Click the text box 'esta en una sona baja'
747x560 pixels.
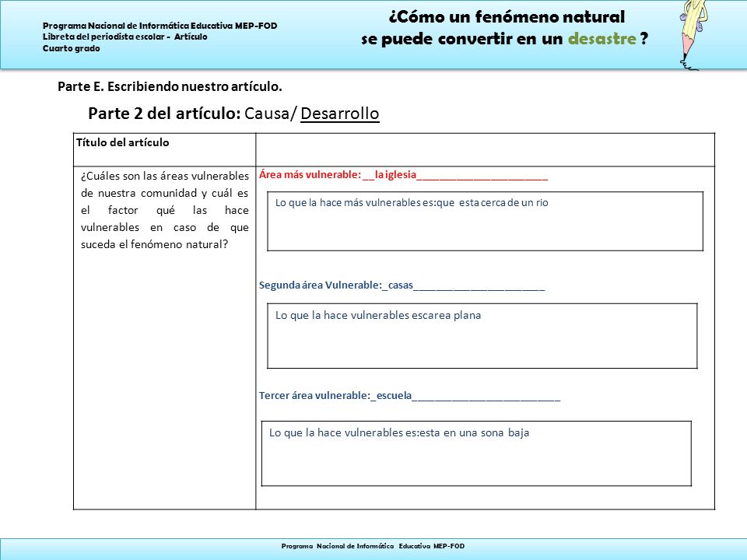coord(476,453)
